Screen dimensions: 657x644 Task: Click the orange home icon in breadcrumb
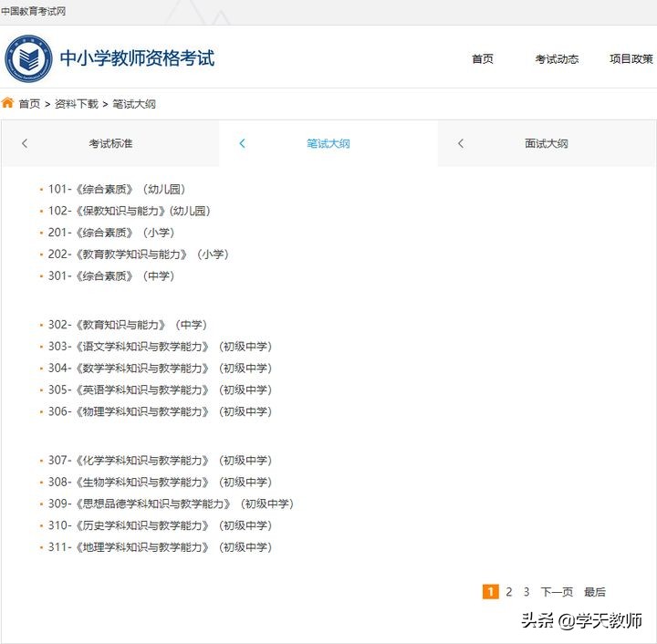7,102
